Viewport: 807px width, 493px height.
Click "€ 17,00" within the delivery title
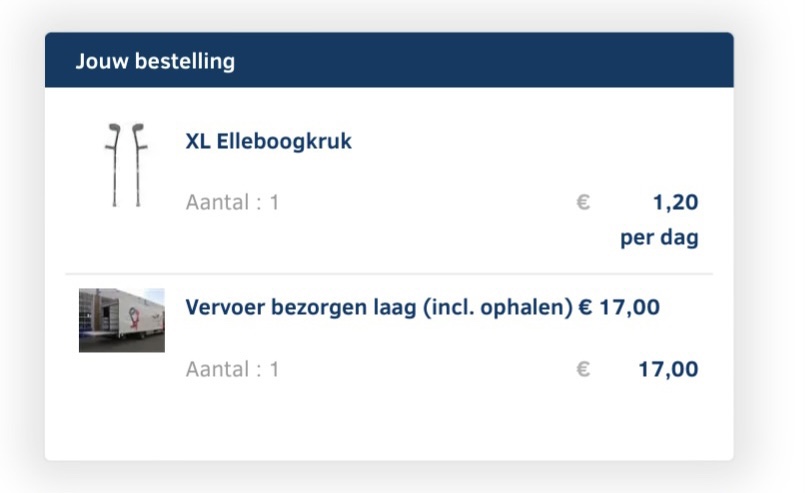619,307
